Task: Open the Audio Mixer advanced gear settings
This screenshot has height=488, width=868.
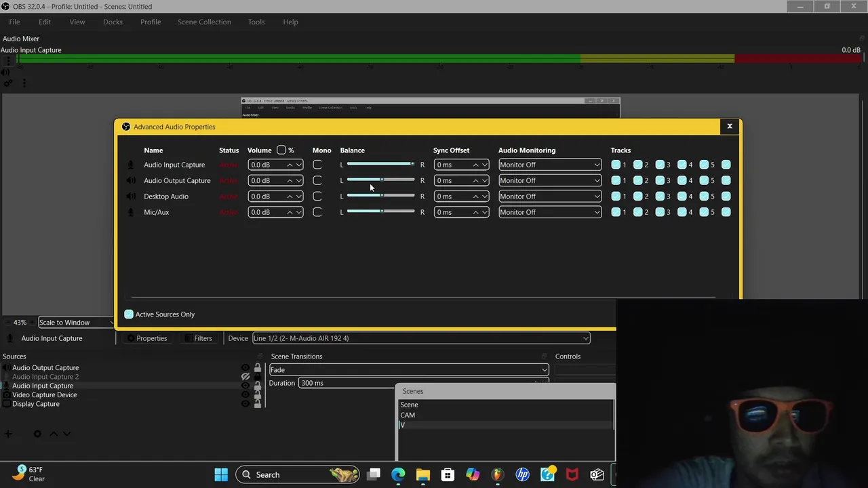Action: tap(8, 83)
